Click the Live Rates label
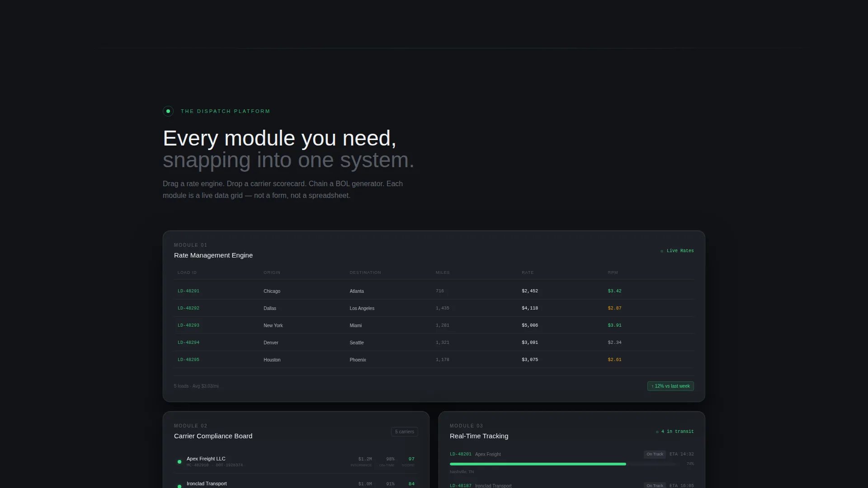Viewport: 868px width, 488px height. tap(680, 251)
